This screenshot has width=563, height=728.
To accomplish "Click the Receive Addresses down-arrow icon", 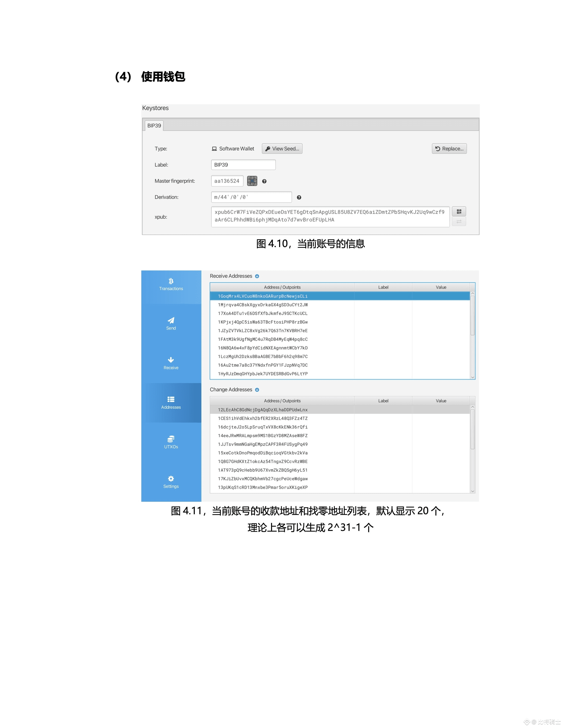I will pos(257,276).
